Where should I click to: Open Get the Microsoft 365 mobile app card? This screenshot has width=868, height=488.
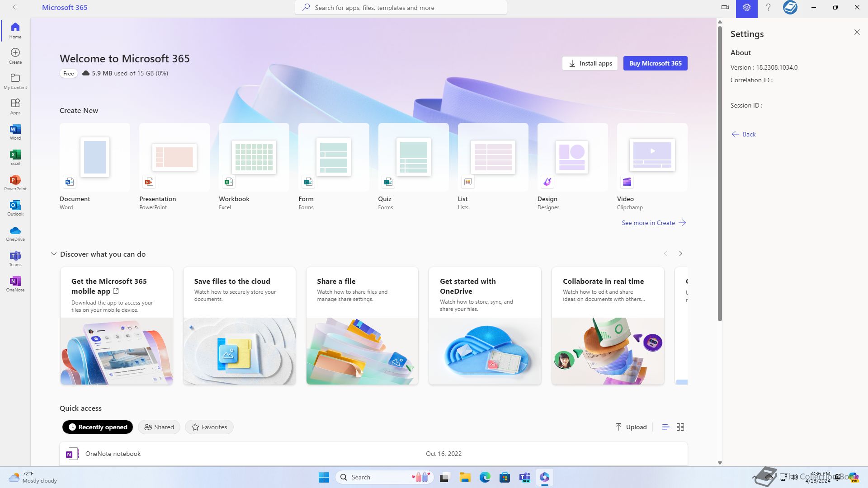117,326
